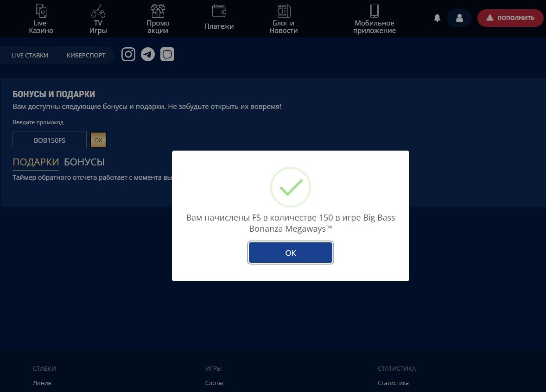Click the TV Игры gamepad icon
Viewport: 546px width, 392px height.
point(98,11)
